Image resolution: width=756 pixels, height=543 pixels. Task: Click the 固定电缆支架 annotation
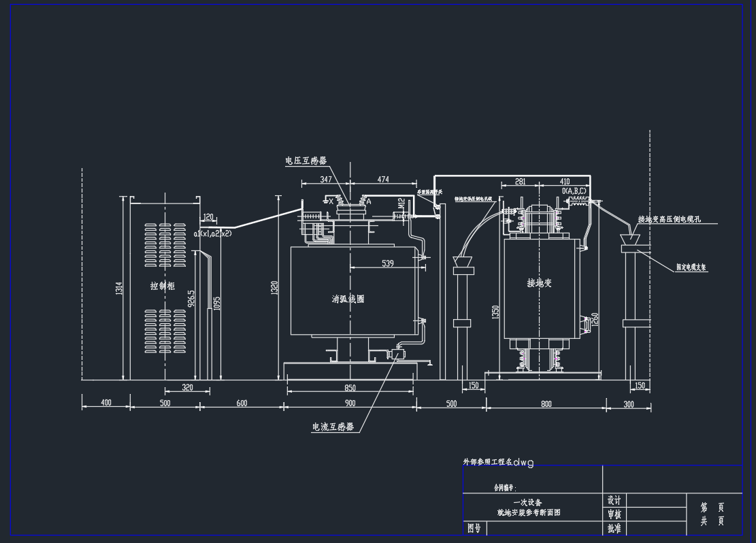(691, 268)
